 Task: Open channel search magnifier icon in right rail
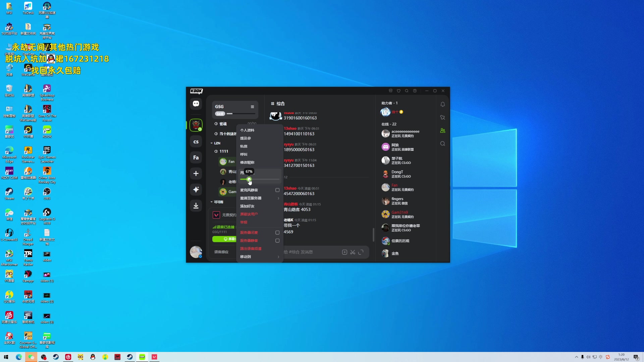pyautogui.click(x=443, y=143)
